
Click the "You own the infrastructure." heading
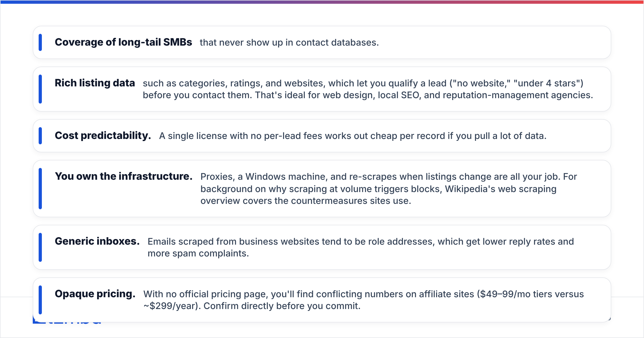[x=124, y=176]
